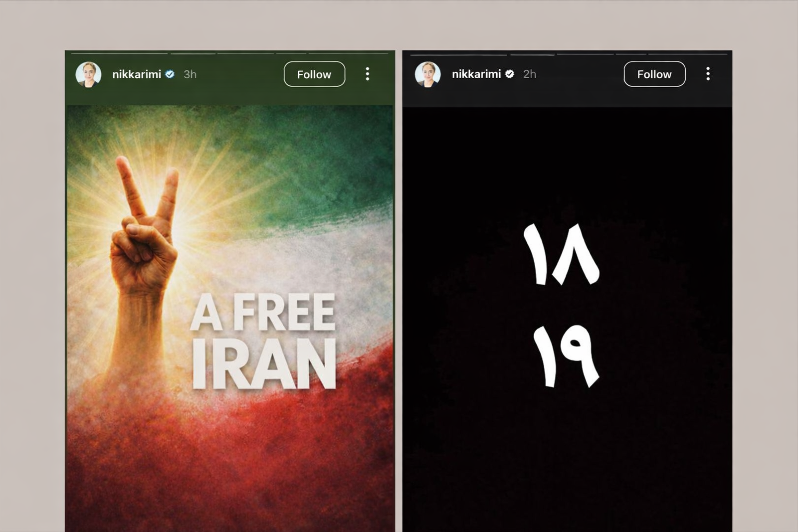Follow nikkarimi from the 3h story header
This screenshot has height=532, width=798.
[x=314, y=74]
